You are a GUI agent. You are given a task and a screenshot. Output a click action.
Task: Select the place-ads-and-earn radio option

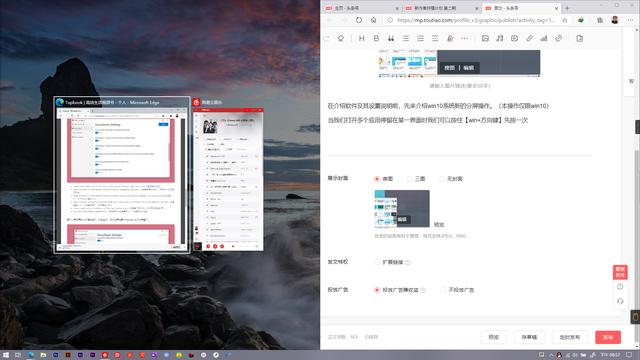click(377, 290)
